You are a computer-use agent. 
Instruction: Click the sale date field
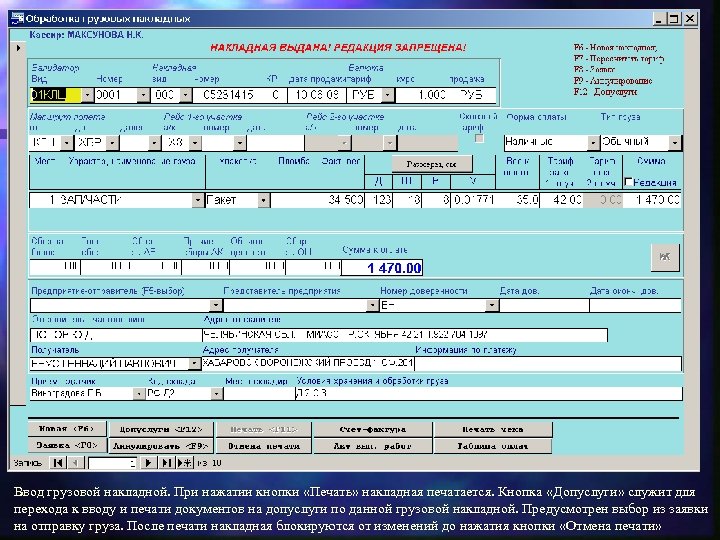(x=316, y=95)
